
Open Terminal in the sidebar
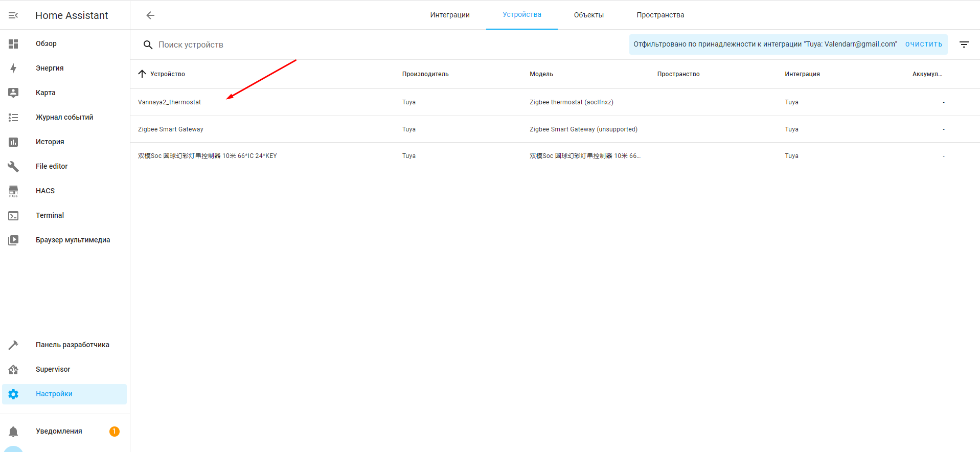[64, 216]
